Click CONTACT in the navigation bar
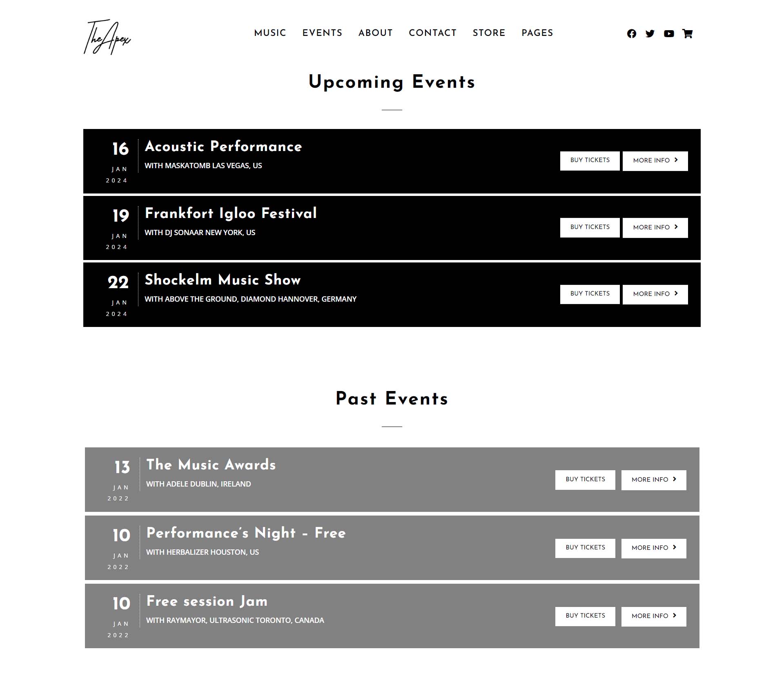This screenshot has height=678, width=784. tap(433, 33)
